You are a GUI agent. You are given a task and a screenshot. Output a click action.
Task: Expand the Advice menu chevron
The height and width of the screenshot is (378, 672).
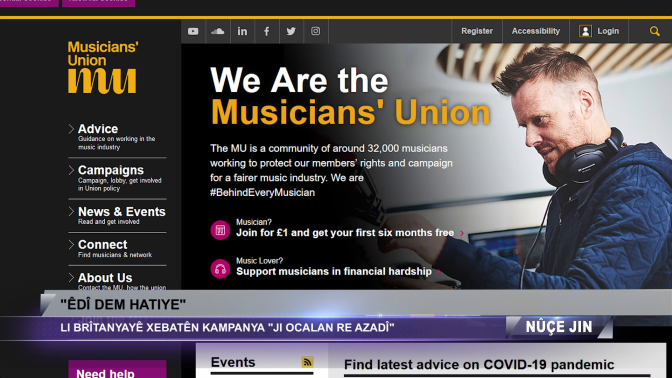[x=71, y=129]
